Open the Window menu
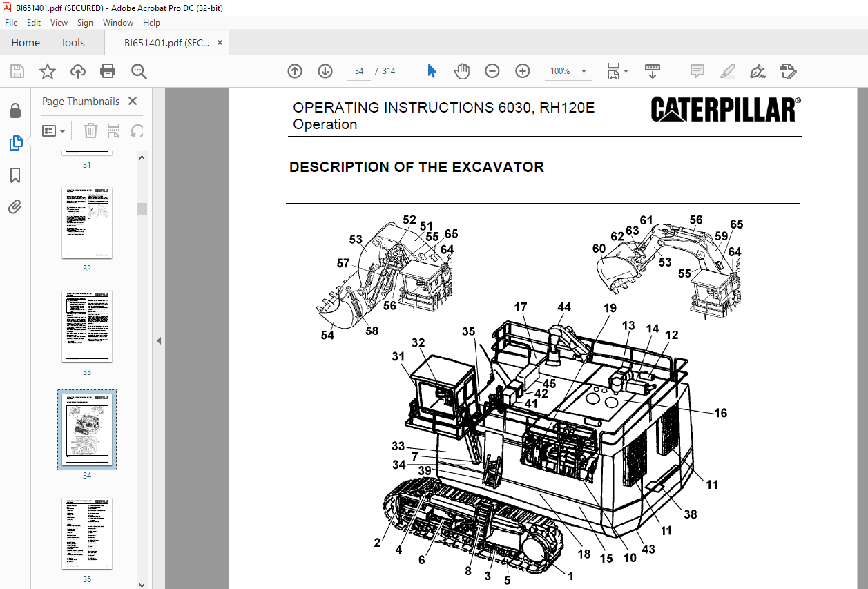Image resolution: width=868 pixels, height=589 pixels. (x=118, y=23)
